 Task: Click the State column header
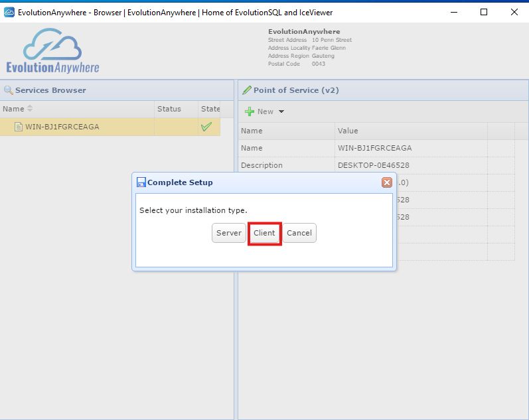point(210,109)
